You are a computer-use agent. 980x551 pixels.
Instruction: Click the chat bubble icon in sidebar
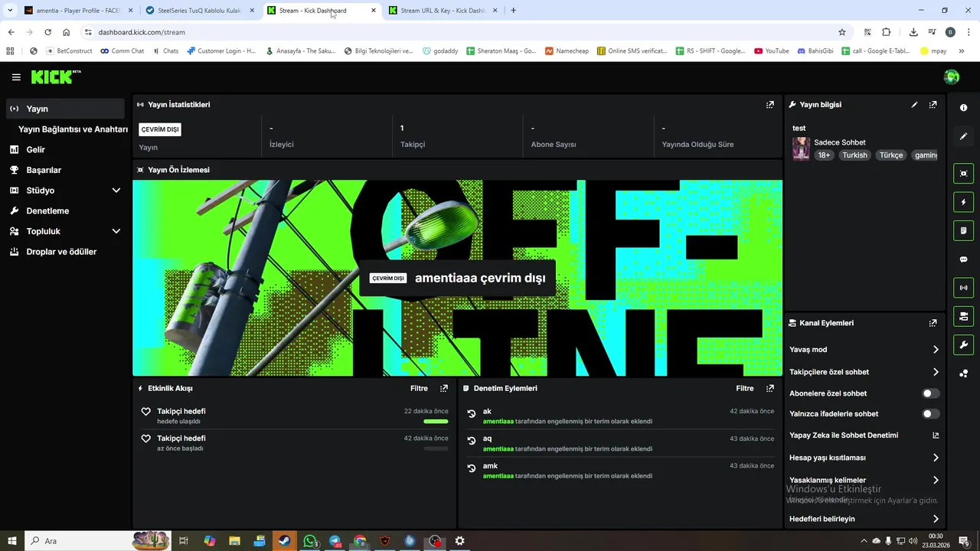[964, 259]
